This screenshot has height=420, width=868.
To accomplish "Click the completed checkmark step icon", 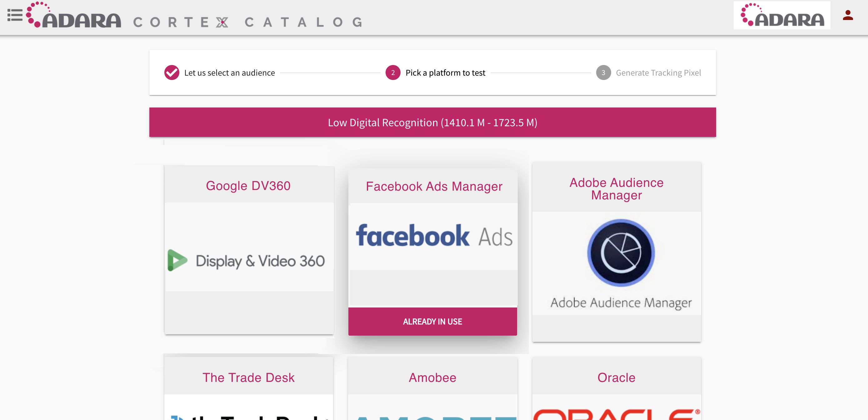I will tap(172, 72).
